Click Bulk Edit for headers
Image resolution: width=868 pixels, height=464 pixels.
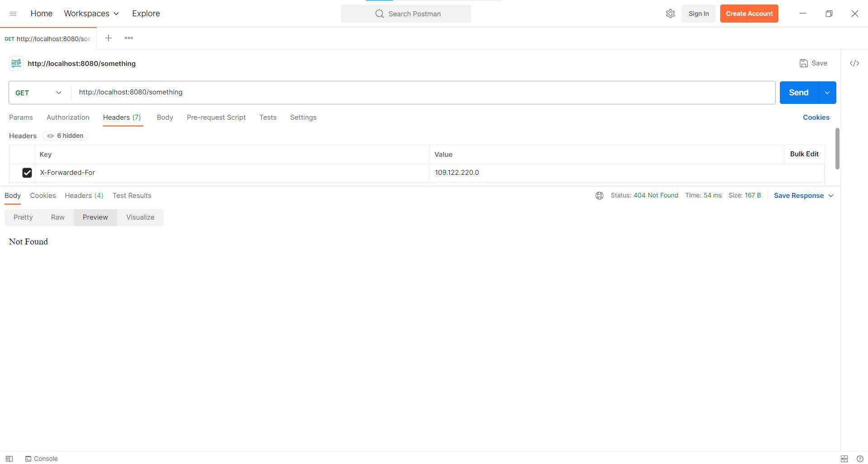804,154
